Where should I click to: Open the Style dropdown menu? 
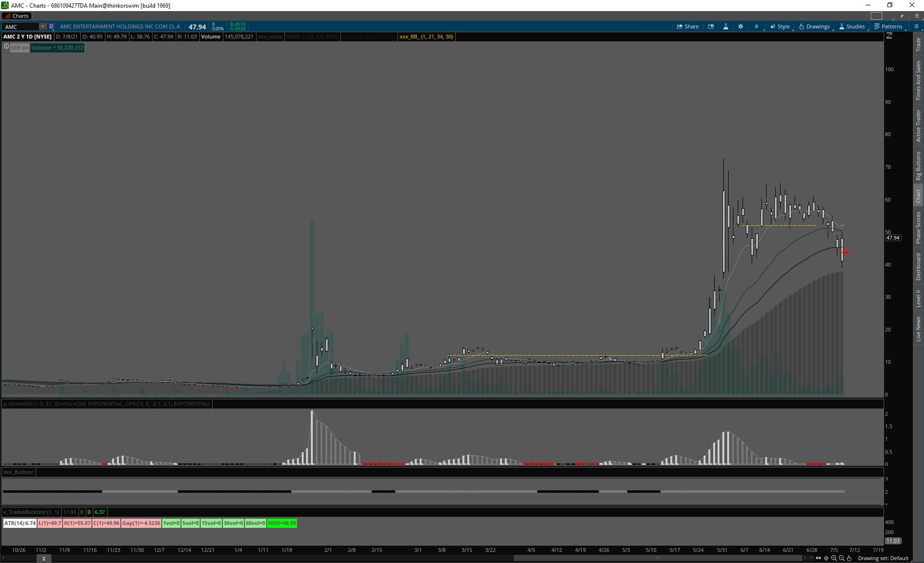(x=780, y=26)
